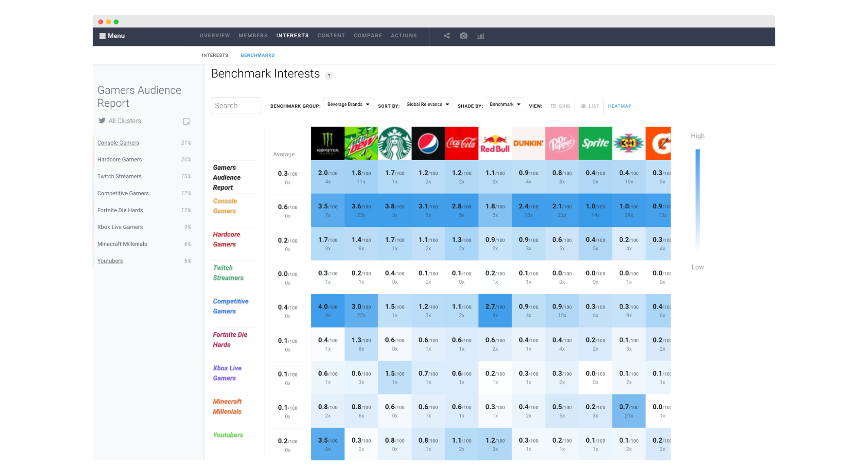
Task: Open the Benchmark Group dropdown
Action: tap(348, 105)
